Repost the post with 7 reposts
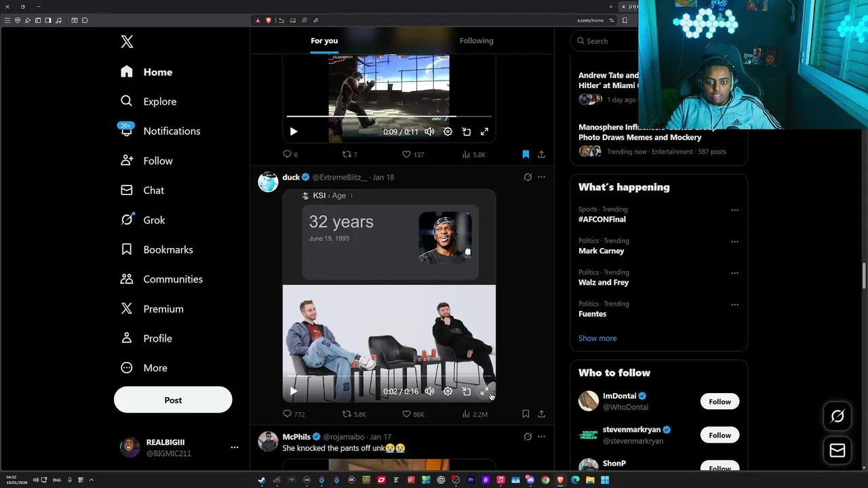Screen dimensions: 868x488 point(350,155)
